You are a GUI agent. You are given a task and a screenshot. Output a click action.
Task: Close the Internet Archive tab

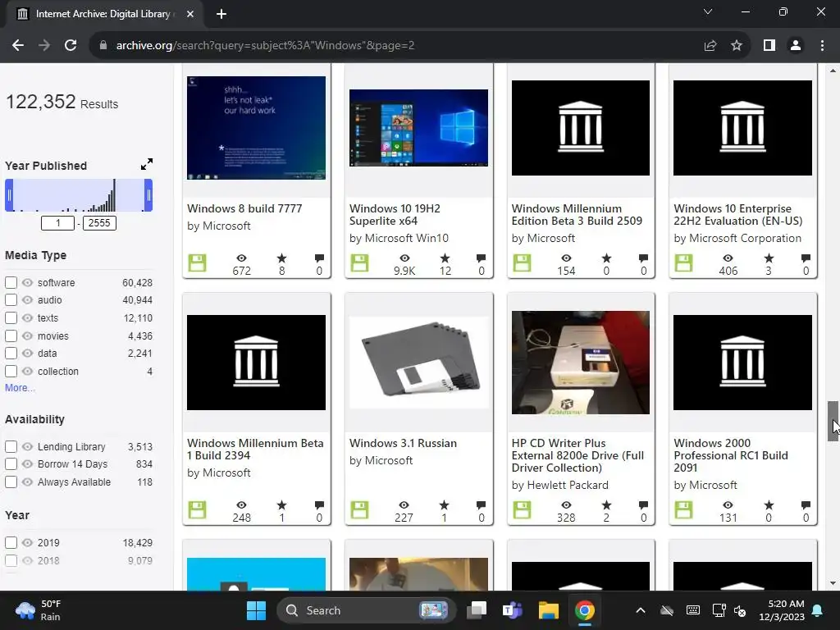(x=190, y=14)
